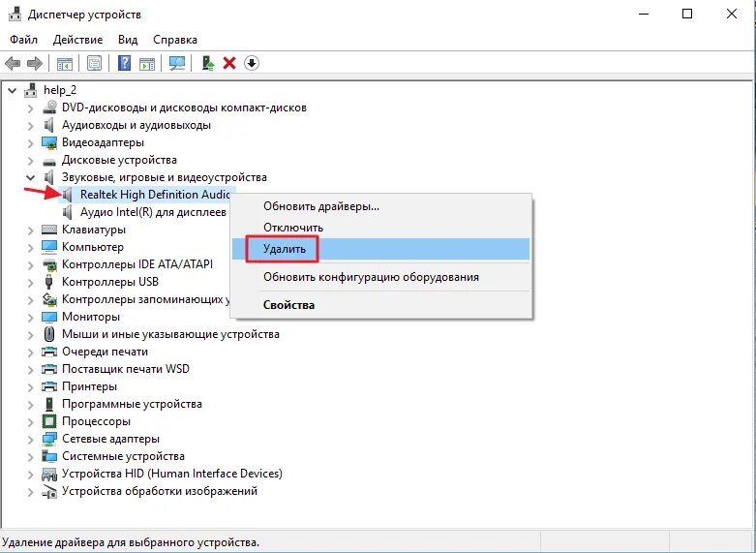Image resolution: width=756 pixels, height=553 pixels.
Task: Click the Device Manager title bar icon
Action: click(x=15, y=14)
